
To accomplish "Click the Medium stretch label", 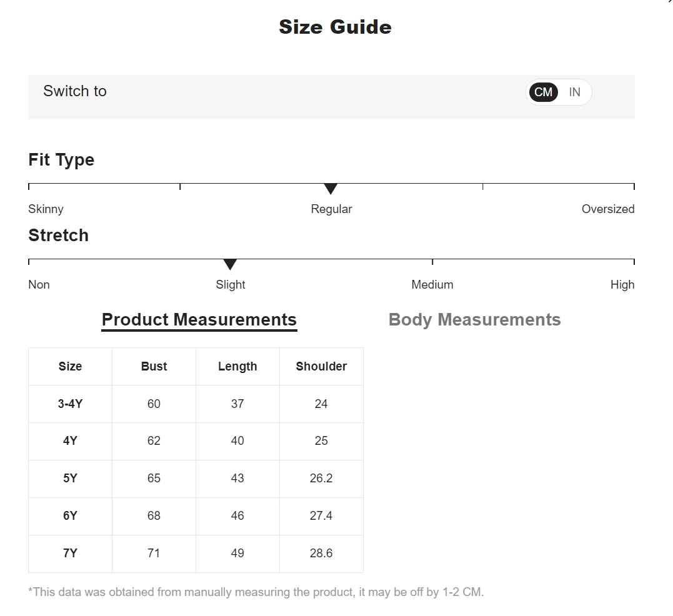I will coord(432,285).
